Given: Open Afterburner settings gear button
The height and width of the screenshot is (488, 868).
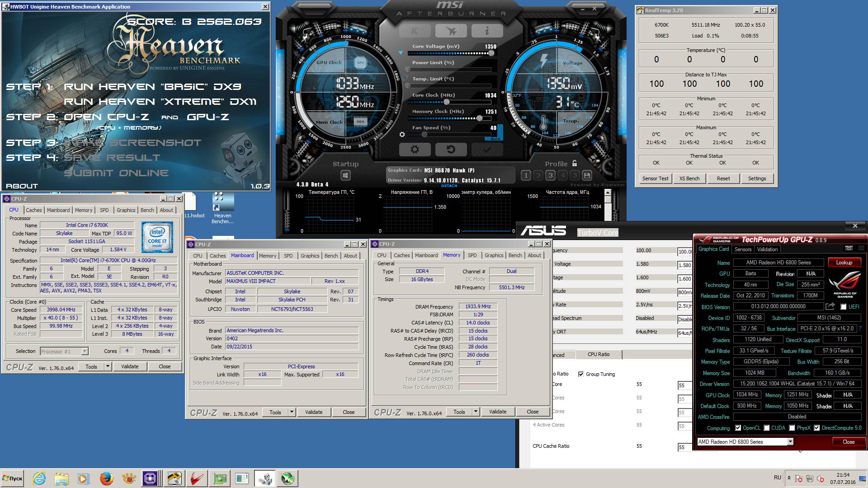Looking at the screenshot, I should [415, 149].
